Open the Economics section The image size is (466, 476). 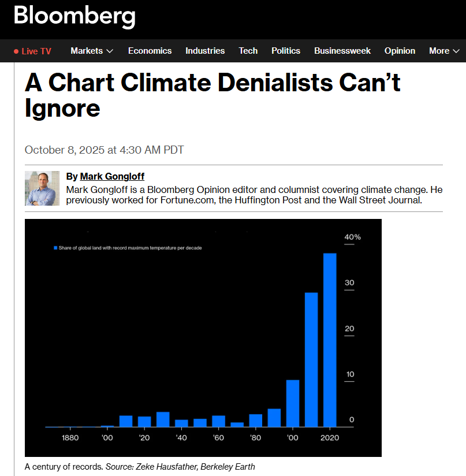tap(150, 51)
